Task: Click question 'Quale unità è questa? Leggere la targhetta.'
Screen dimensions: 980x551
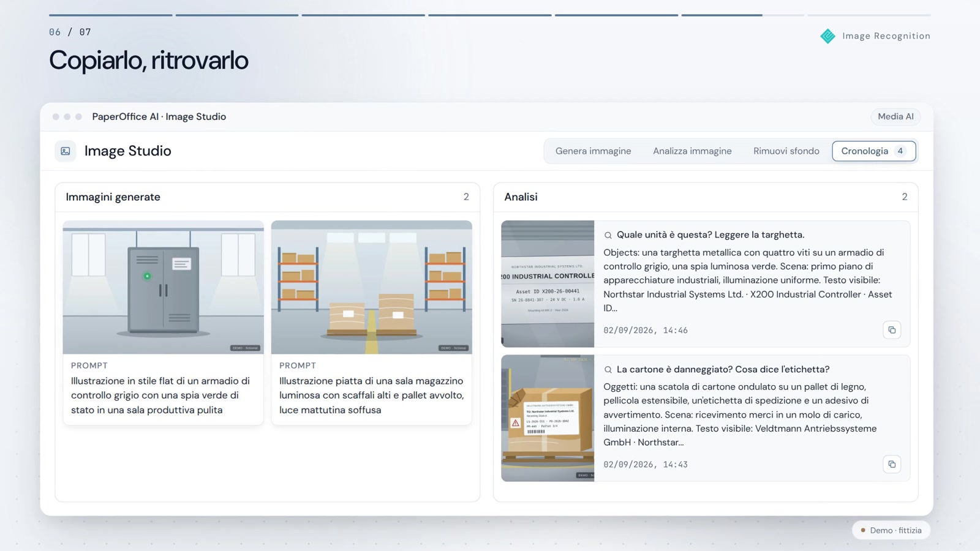Action: click(x=710, y=235)
